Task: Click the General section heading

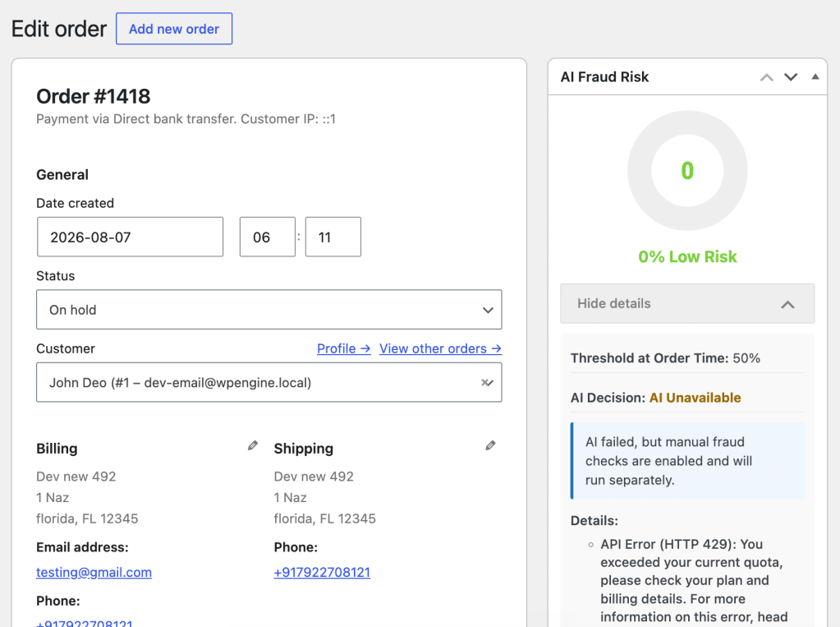Action: [x=62, y=175]
